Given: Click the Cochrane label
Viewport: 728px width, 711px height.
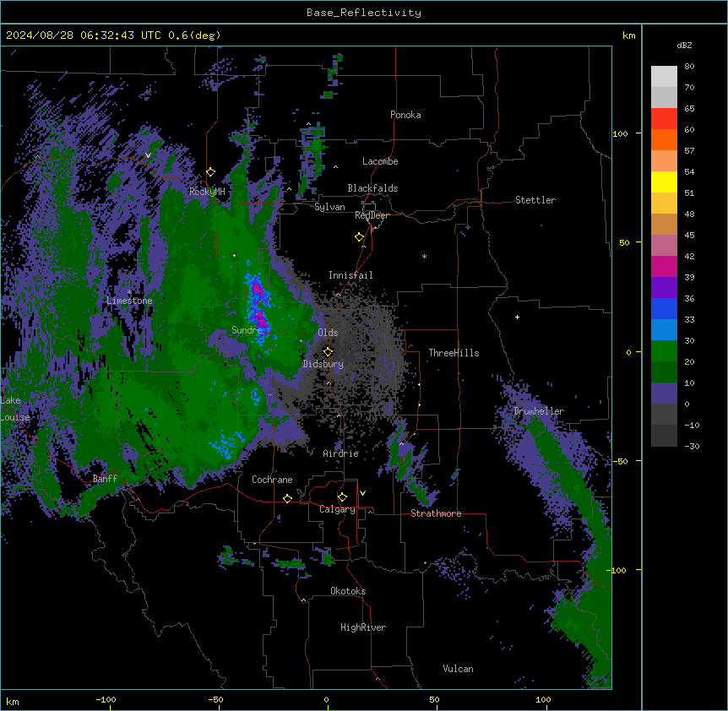Looking at the screenshot, I should point(272,480).
